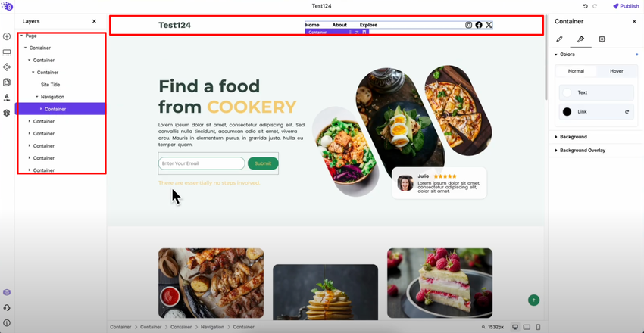Click the Publish button
Image resolution: width=644 pixels, height=333 pixels.
(627, 6)
